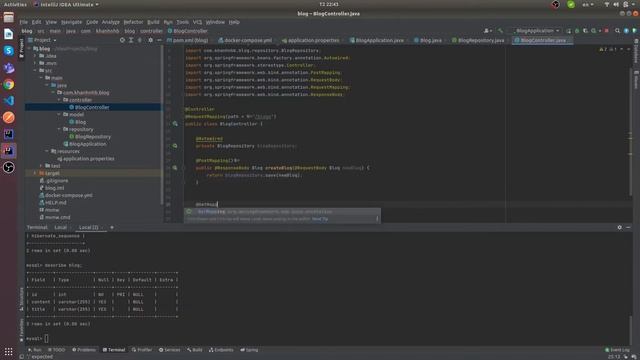The image size is (640, 360).
Task: Open LibreOffice Writer from the dock
Action: (x=9, y=34)
